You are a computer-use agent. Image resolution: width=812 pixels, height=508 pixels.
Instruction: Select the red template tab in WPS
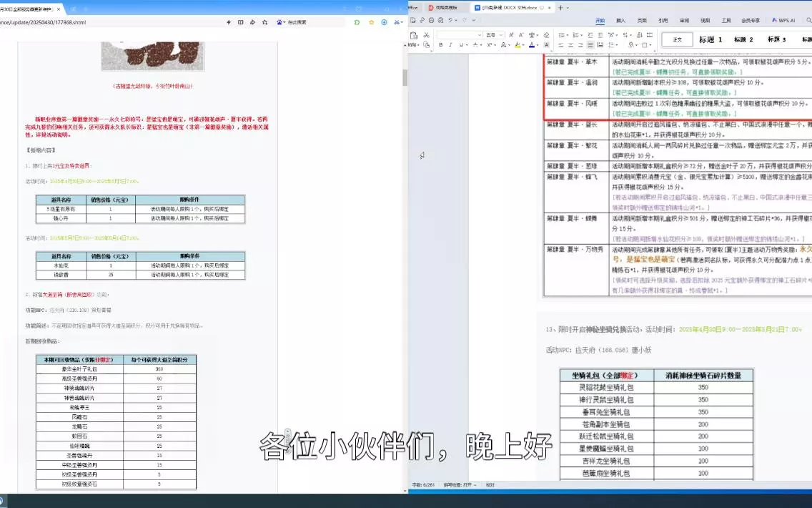click(x=448, y=7)
